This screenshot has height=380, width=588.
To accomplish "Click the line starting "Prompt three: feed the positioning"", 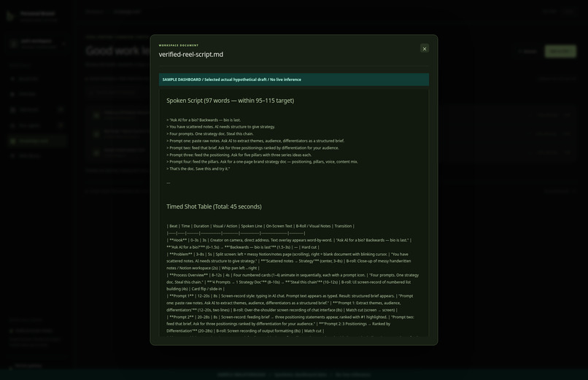I will 239,155.
